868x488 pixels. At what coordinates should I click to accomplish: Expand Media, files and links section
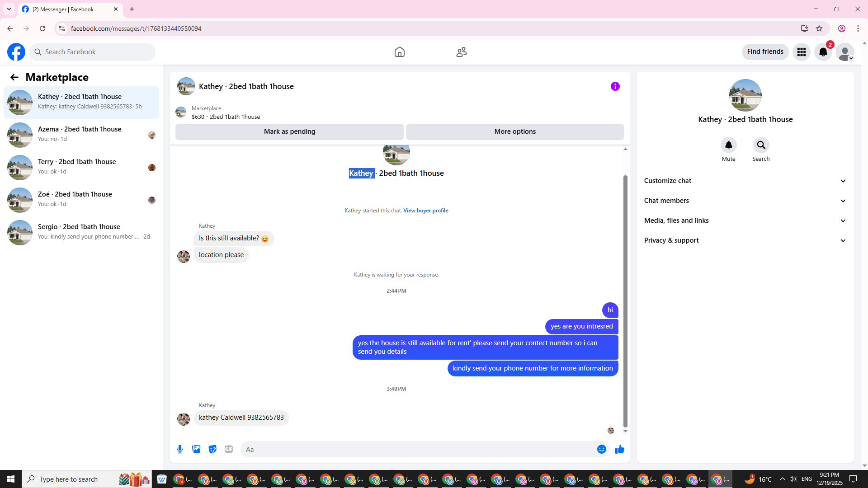coord(745,221)
